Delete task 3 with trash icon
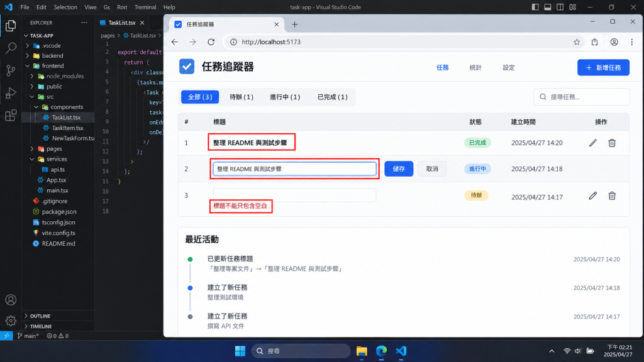 (612, 196)
